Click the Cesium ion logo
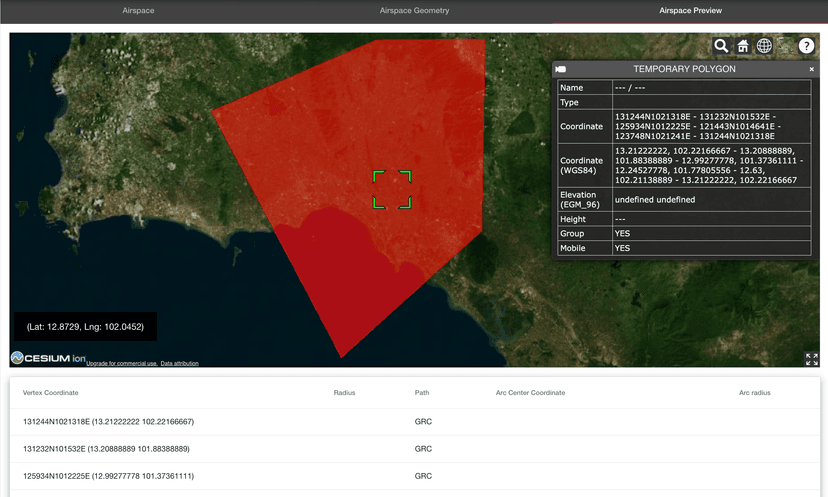 pyautogui.click(x=47, y=358)
